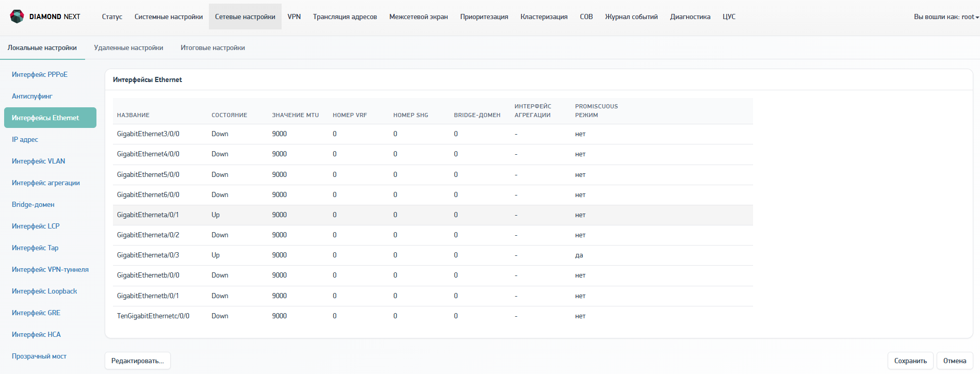Select row GigabitEtherneta/0/3

tap(433, 255)
